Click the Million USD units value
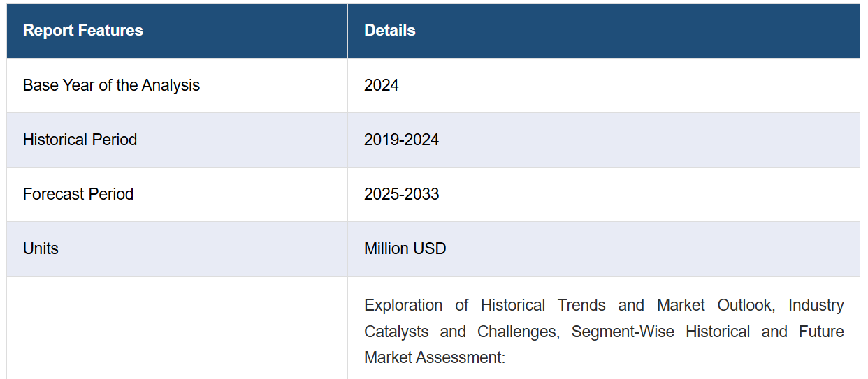Viewport: 868px width, 379px height. pos(405,248)
